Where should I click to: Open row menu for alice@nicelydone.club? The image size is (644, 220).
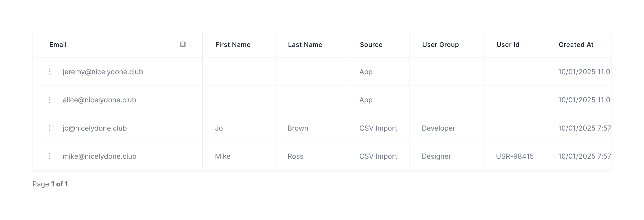coord(50,100)
